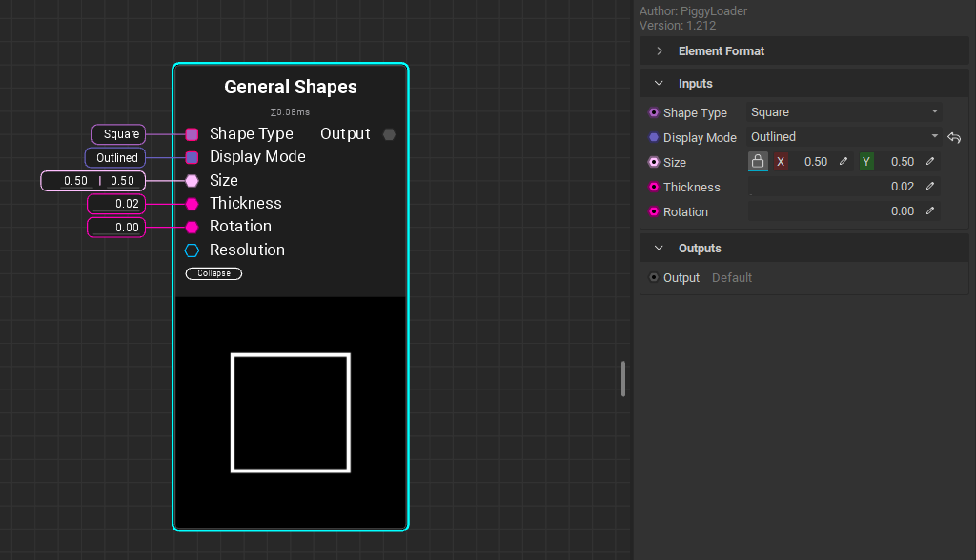The height and width of the screenshot is (560, 976).
Task: Reset Display Mode with the undo arrow icon
Action: [x=954, y=137]
